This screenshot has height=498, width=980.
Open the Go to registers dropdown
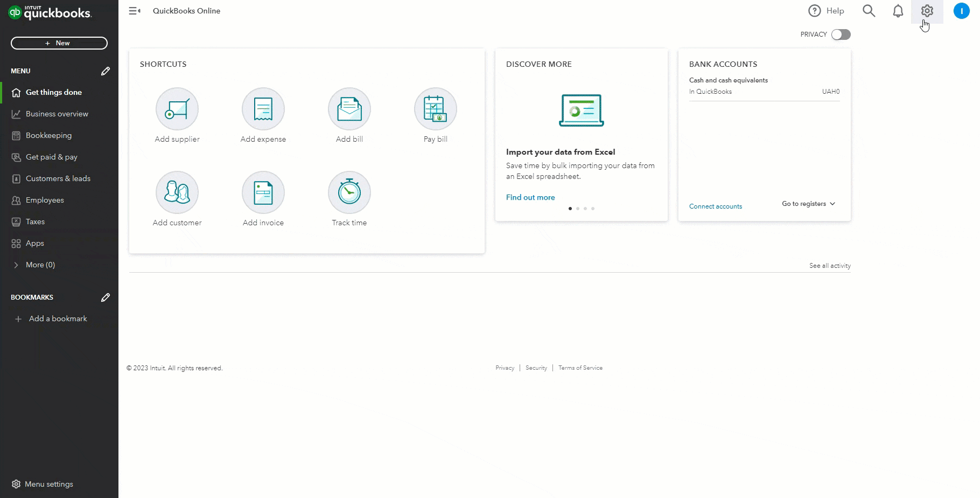coord(808,204)
